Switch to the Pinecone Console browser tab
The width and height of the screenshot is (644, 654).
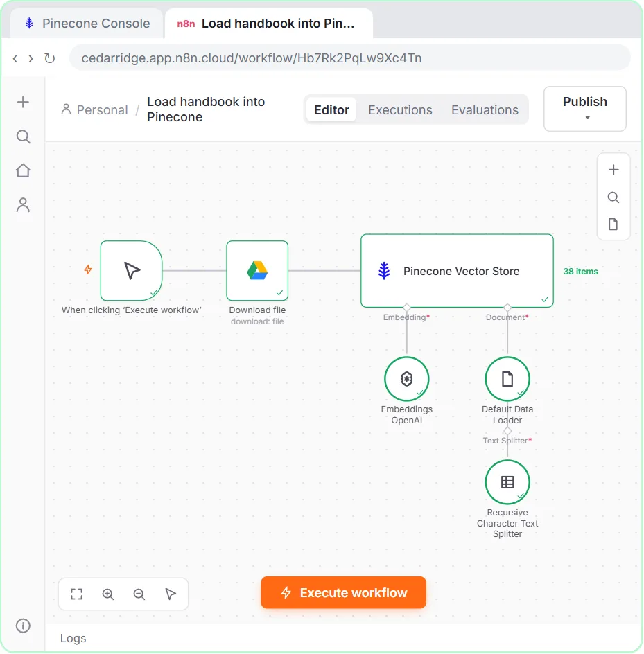[87, 24]
